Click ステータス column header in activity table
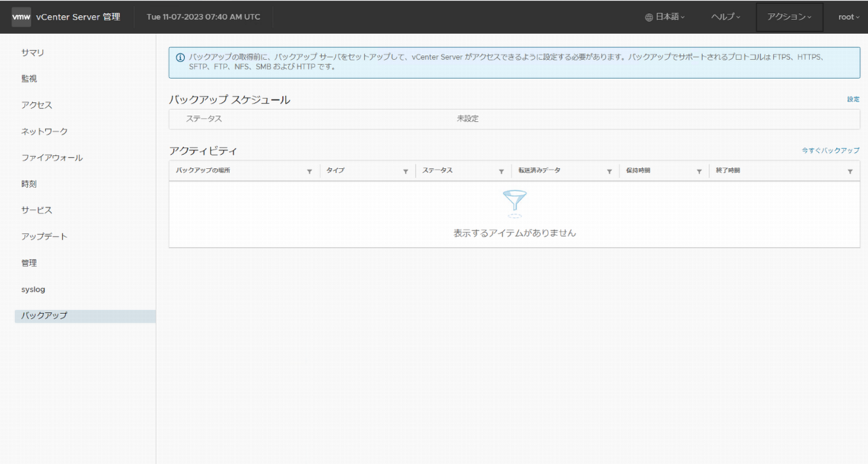Image resolution: width=868 pixels, height=464 pixels. tap(438, 171)
